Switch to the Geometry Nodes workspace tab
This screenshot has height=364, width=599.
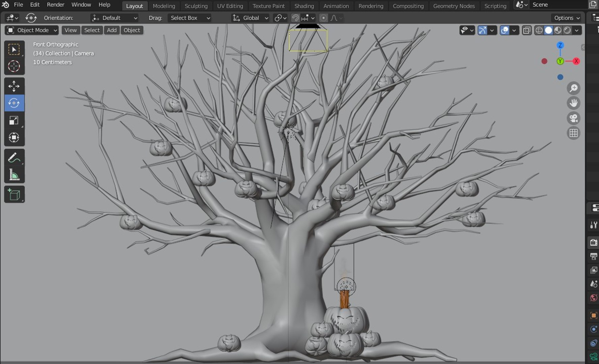pos(454,6)
